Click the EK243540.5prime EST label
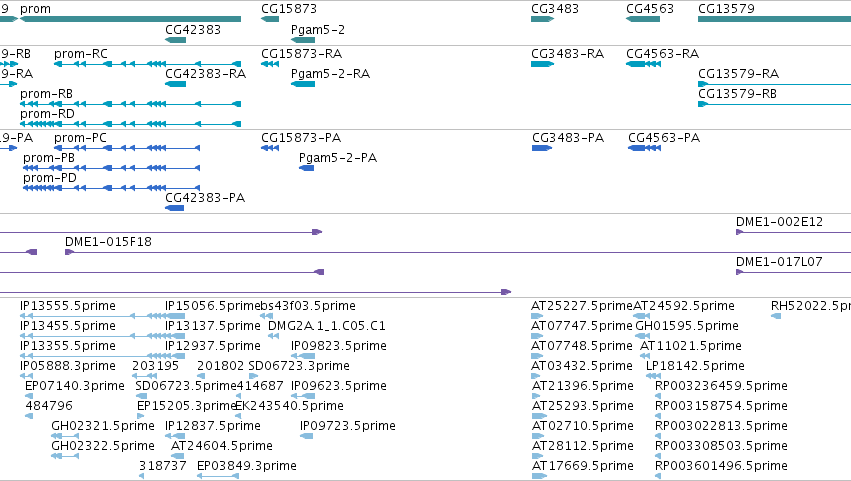Viewport: 851px width, 481px height. pyautogui.click(x=289, y=406)
